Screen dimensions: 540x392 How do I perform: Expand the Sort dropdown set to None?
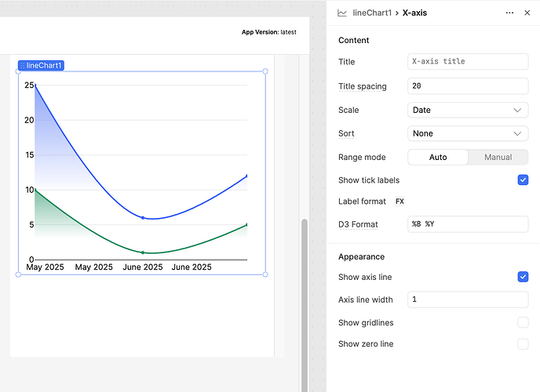click(468, 133)
